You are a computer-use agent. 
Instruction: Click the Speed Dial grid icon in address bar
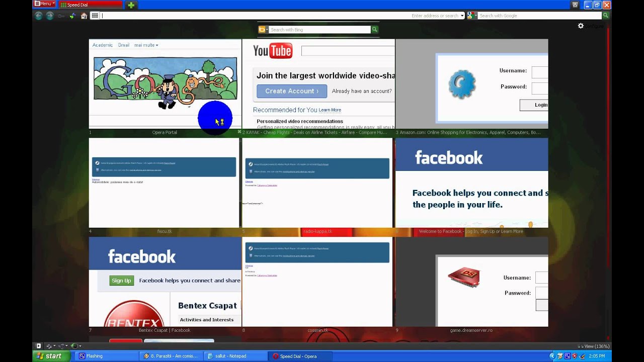click(x=95, y=16)
